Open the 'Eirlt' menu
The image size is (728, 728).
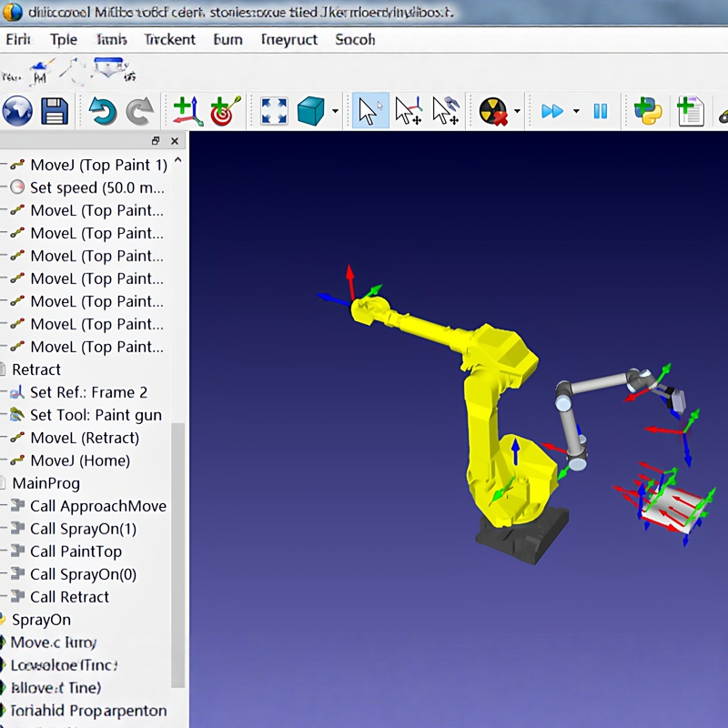18,39
